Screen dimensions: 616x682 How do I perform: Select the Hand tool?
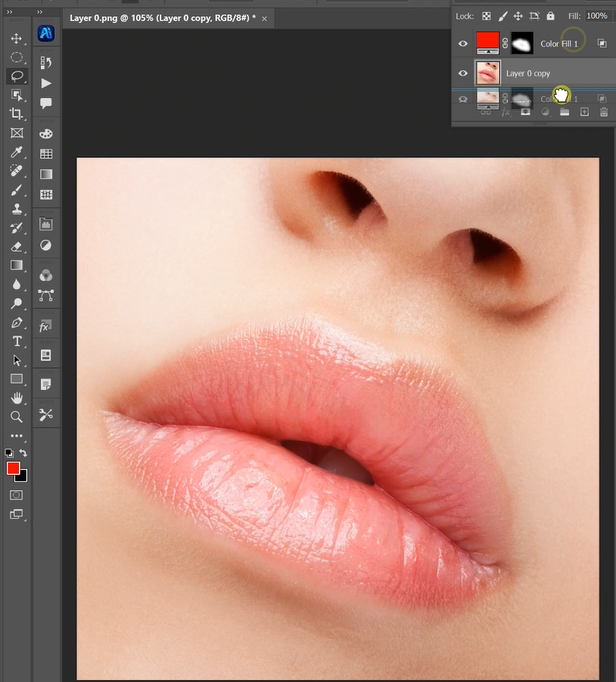pyautogui.click(x=16, y=398)
